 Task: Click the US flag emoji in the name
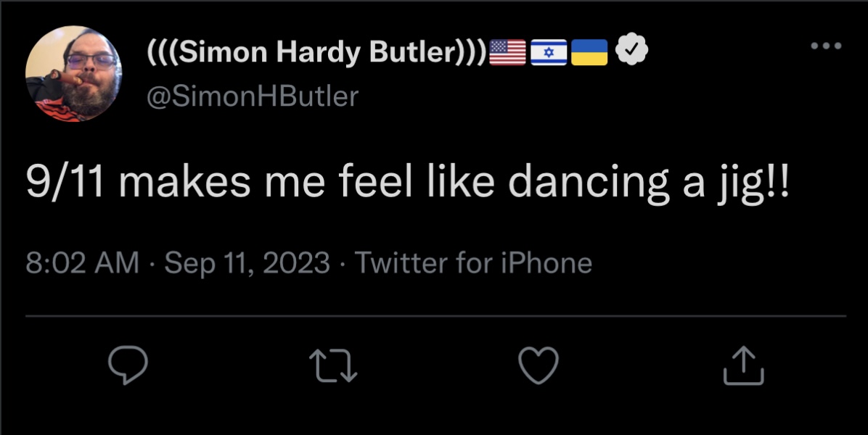pos(508,52)
